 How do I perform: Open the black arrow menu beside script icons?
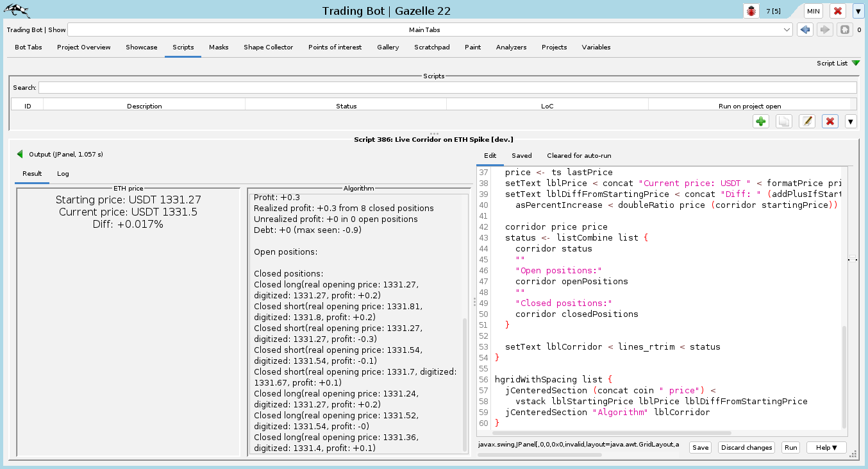click(x=851, y=121)
